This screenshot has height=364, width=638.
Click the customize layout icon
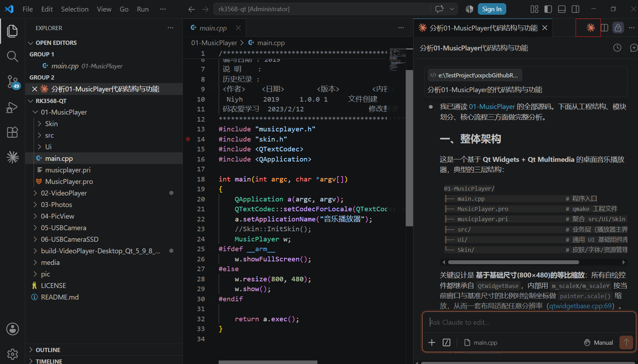(x=534, y=9)
